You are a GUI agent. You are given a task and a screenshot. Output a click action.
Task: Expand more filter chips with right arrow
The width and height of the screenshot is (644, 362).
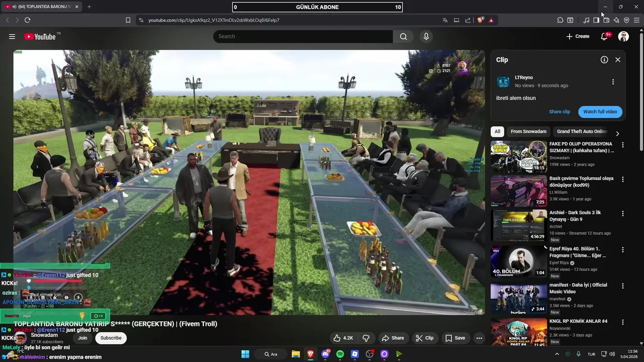[x=617, y=134]
